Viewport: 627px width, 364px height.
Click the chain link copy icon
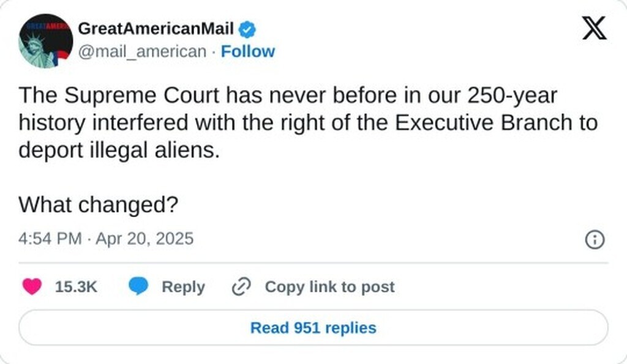(242, 286)
